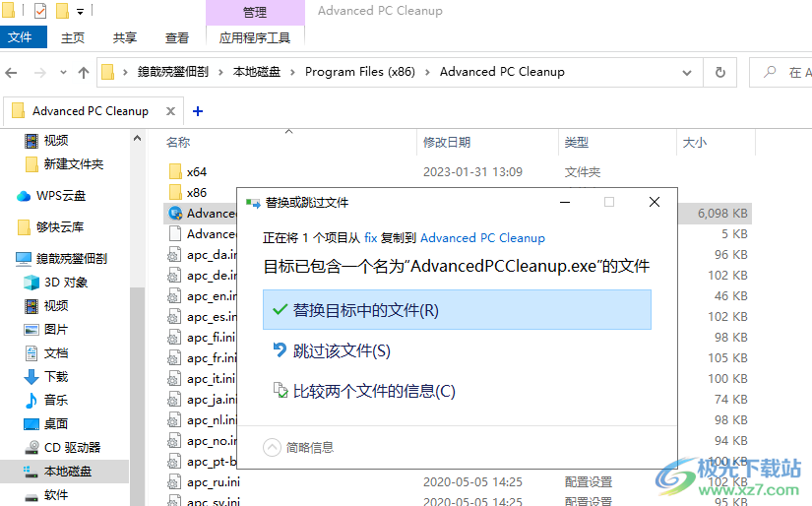Screen dimensions: 812x506
Task: Expand the address bar history dropdown
Action: (687, 73)
